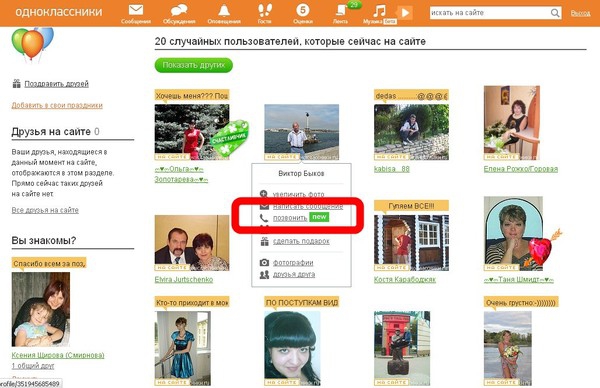The height and width of the screenshot is (388, 600).
Task: Open Ксения Широва's photo in sidebar
Action: tap(41, 310)
